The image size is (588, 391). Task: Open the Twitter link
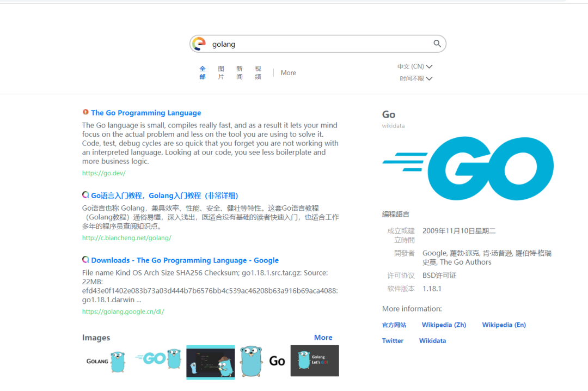coord(393,341)
